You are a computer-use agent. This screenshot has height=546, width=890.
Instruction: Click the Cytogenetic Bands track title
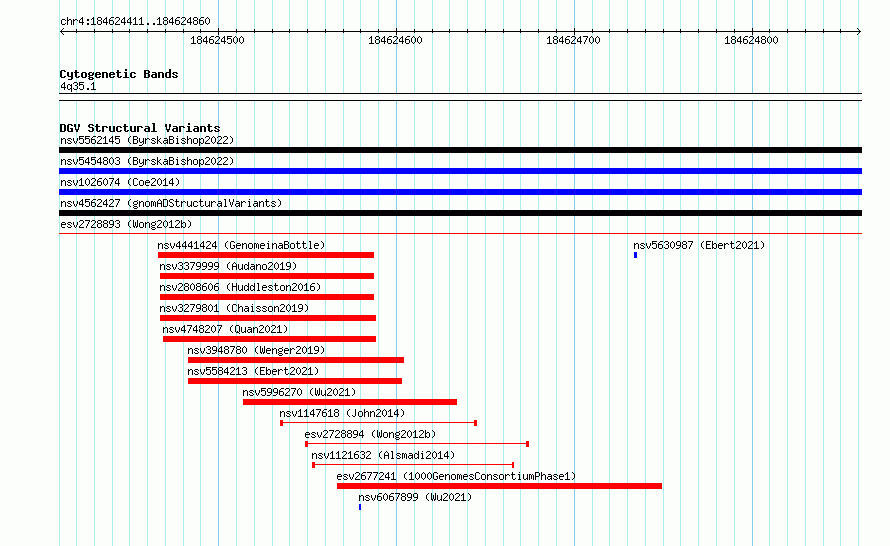tap(119, 74)
